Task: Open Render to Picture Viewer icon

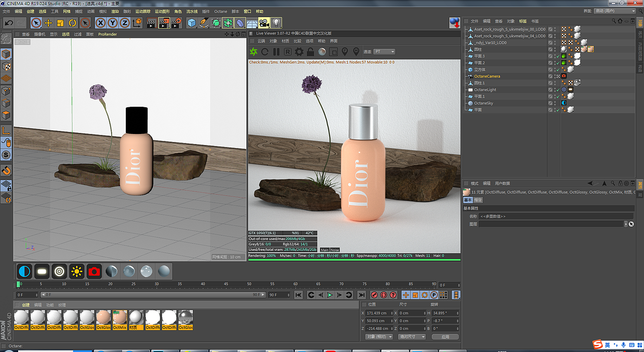Action: tap(164, 23)
